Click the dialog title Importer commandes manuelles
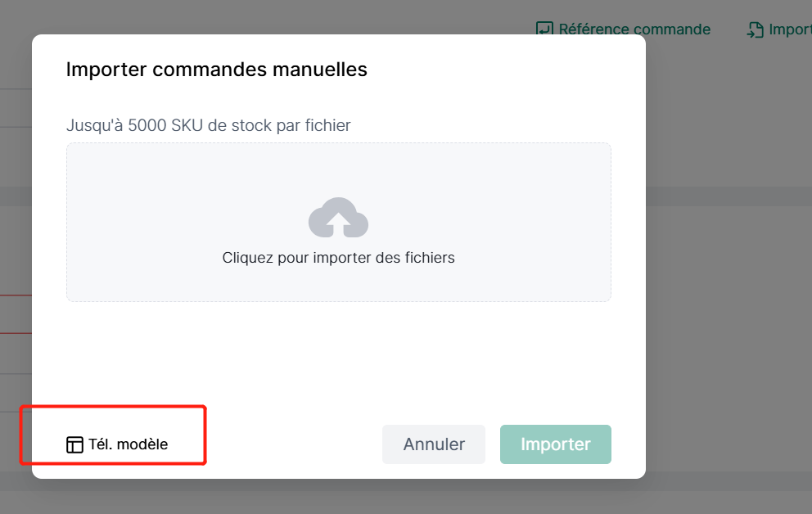Screen dimensions: 812x514 216,70
